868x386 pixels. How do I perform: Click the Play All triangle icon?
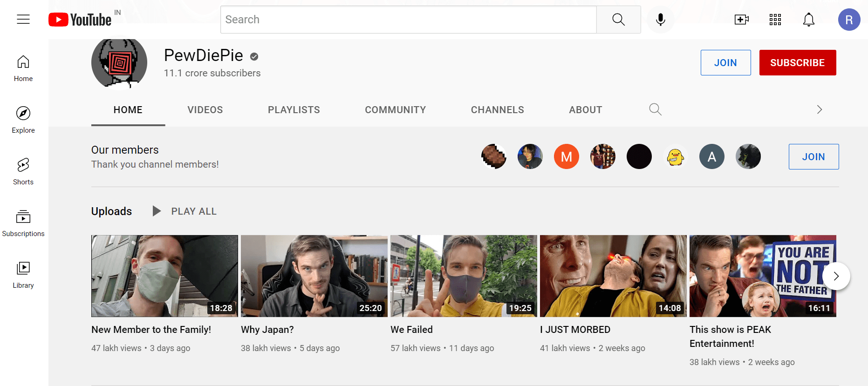tap(157, 211)
